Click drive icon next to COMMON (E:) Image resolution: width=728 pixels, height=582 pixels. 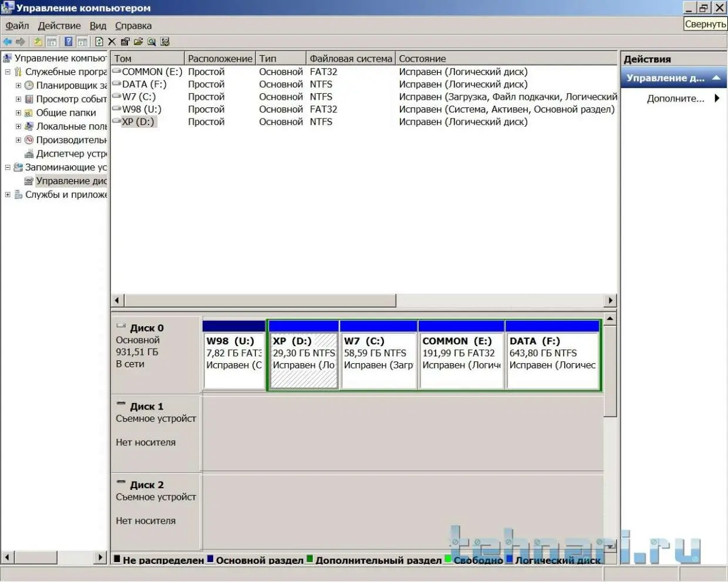click(117, 71)
